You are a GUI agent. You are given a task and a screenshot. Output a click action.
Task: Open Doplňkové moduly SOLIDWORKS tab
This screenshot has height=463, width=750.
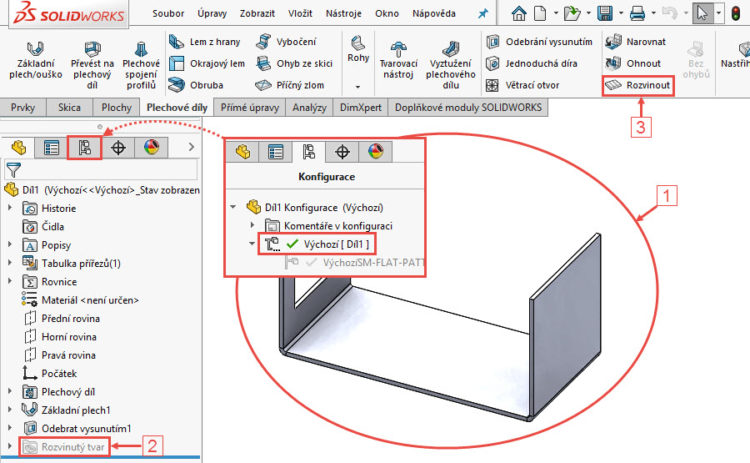pyautogui.click(x=468, y=108)
